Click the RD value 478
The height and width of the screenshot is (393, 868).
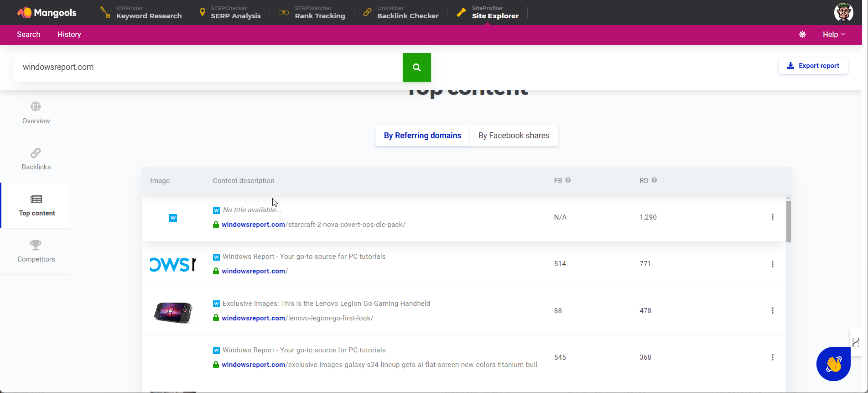(645, 311)
